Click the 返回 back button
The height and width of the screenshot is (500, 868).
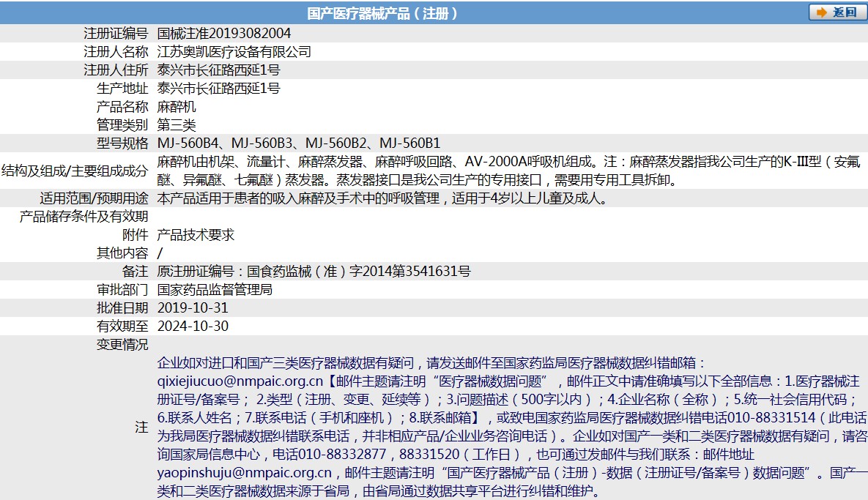click(x=837, y=12)
